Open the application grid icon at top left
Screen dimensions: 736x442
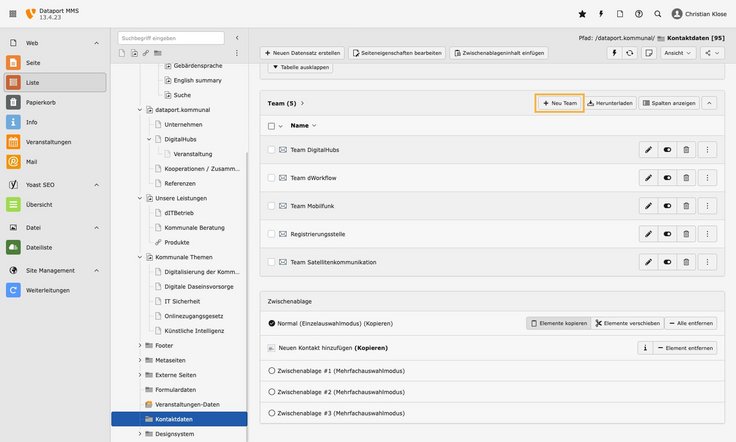[x=12, y=14]
